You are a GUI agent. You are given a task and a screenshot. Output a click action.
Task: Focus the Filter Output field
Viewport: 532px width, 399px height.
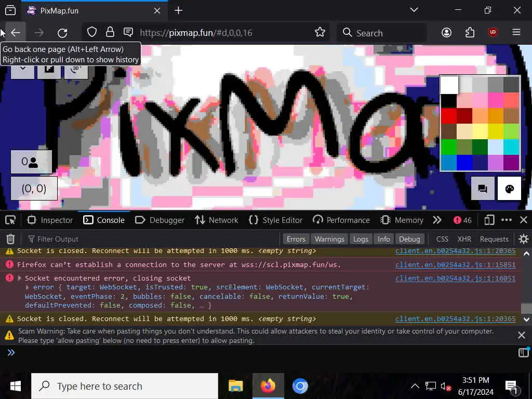click(x=153, y=239)
